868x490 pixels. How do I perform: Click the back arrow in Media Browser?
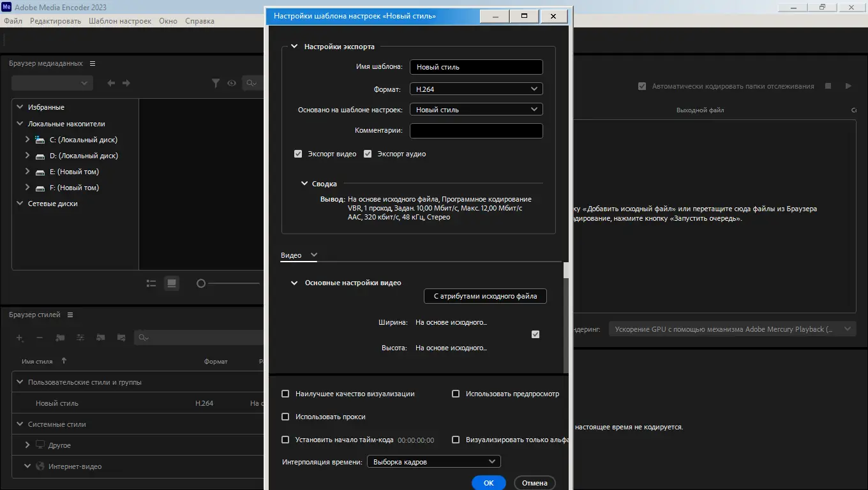[x=111, y=83]
